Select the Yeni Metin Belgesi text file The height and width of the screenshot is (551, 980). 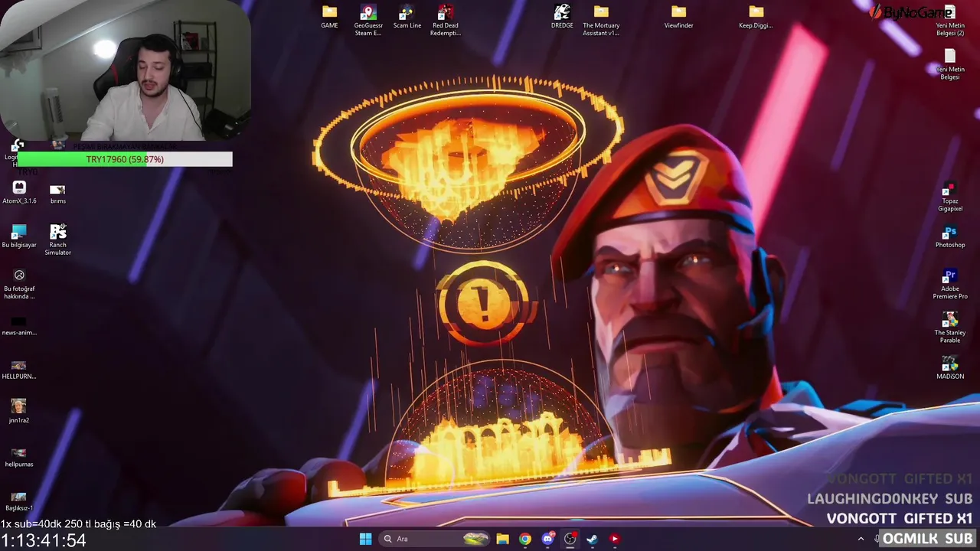(x=950, y=64)
